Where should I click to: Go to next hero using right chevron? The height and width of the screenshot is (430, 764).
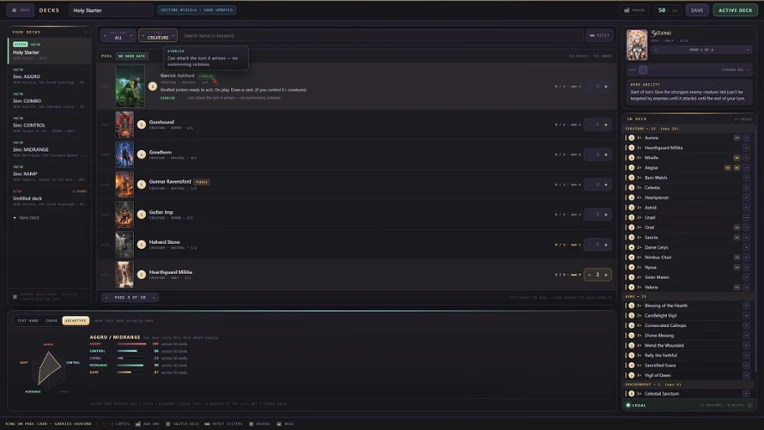click(x=747, y=50)
